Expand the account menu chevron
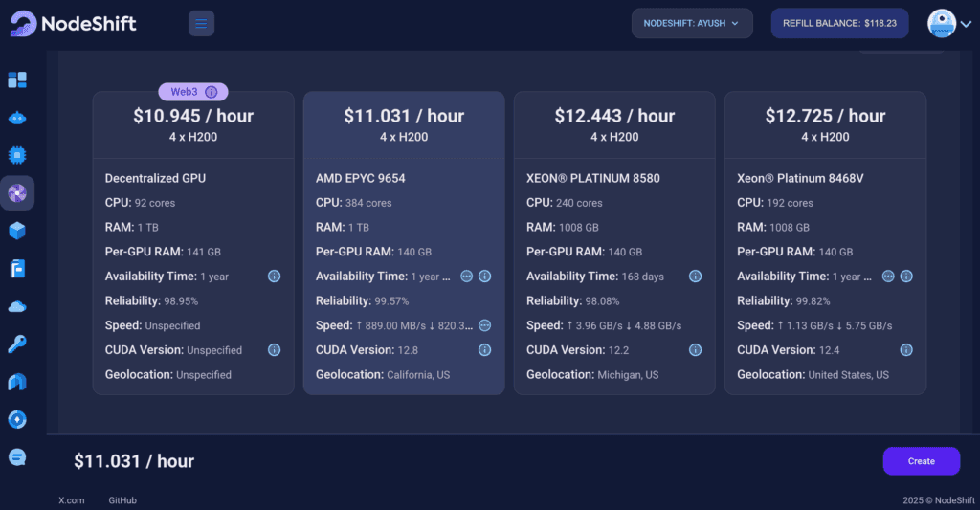This screenshot has height=510, width=980. [x=967, y=24]
